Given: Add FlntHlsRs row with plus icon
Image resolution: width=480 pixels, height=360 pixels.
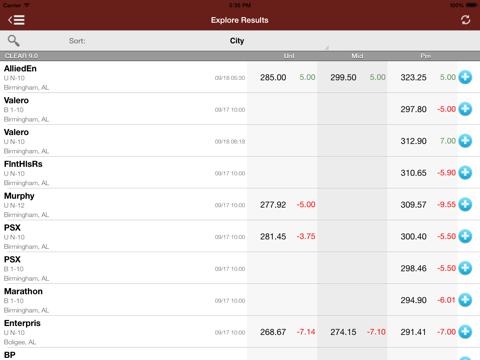Looking at the screenshot, I should point(465,172).
